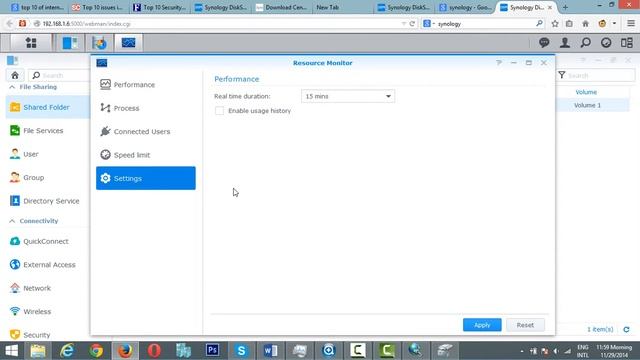
Task: Open Firefox hamburger menu
Action: (631, 24)
